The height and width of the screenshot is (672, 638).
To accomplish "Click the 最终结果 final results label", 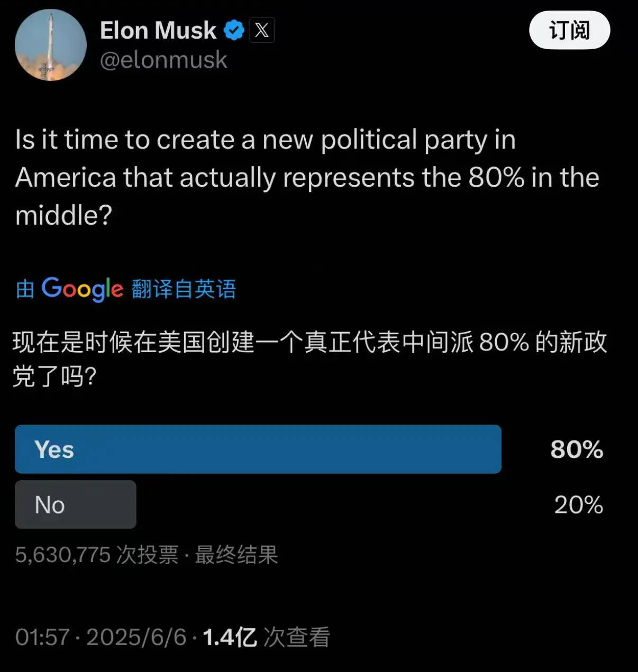I will [236, 555].
